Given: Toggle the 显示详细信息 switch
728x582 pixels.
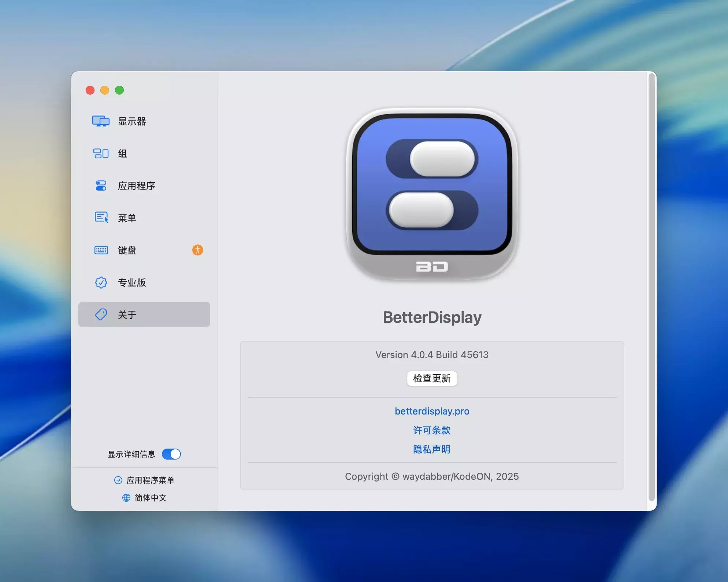Looking at the screenshot, I should click(171, 454).
